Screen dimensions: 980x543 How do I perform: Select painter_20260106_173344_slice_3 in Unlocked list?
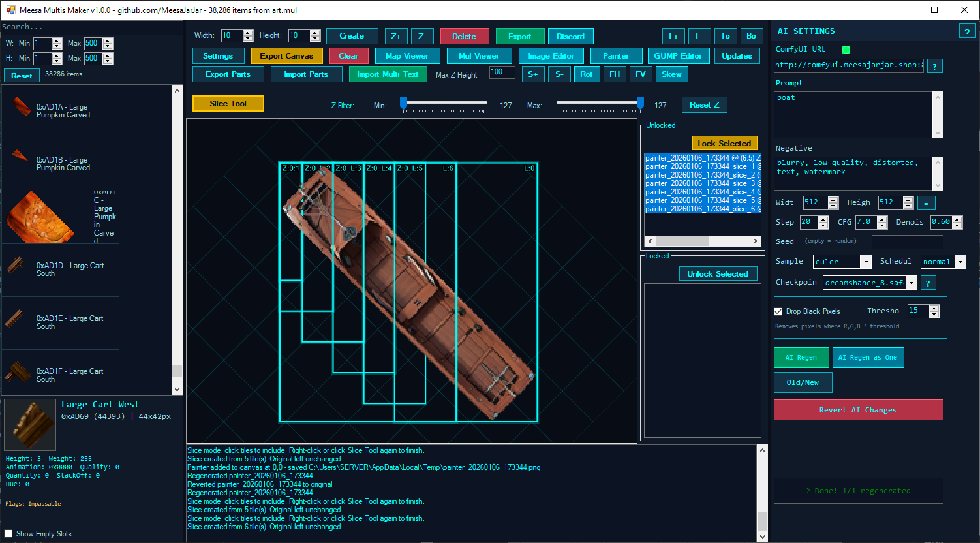click(x=703, y=183)
